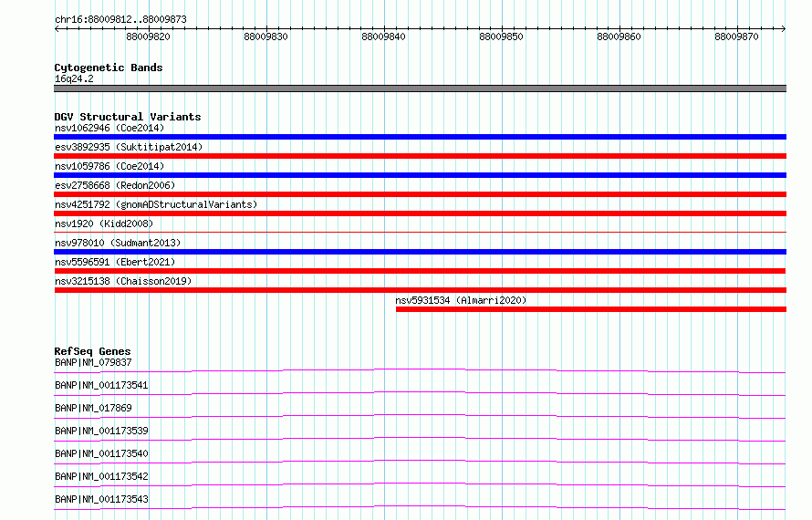Select ruler position 88009870
The width and height of the screenshot is (812, 520).
tap(736, 36)
